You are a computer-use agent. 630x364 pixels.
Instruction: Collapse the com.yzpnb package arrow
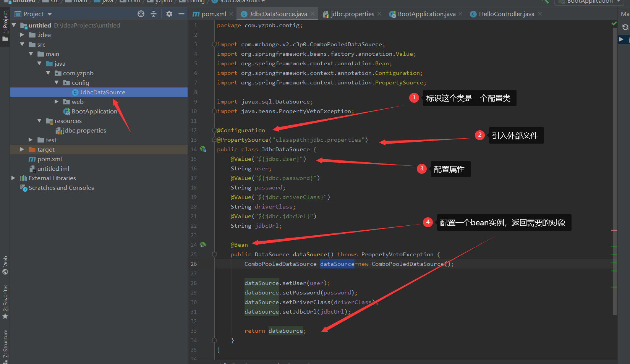48,73
